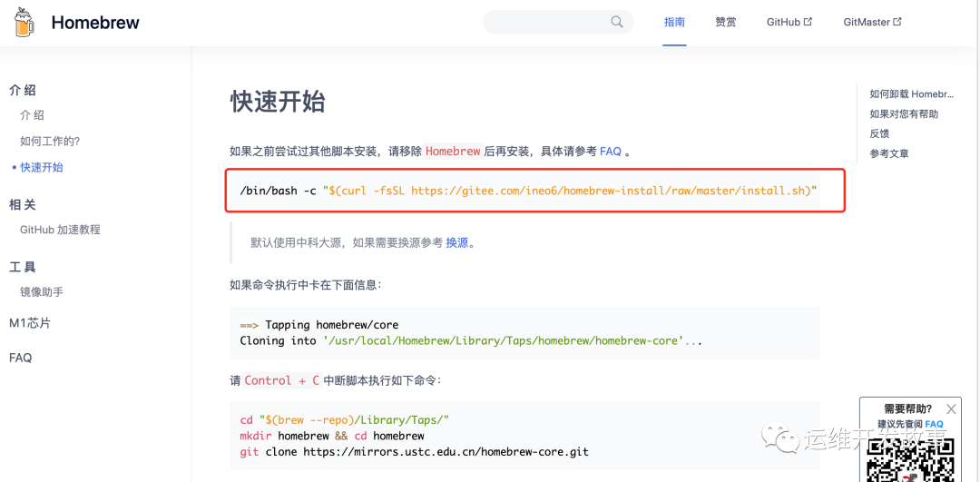
Task: Click the 需要帮助? popup title
Action: pyautogui.click(x=907, y=409)
